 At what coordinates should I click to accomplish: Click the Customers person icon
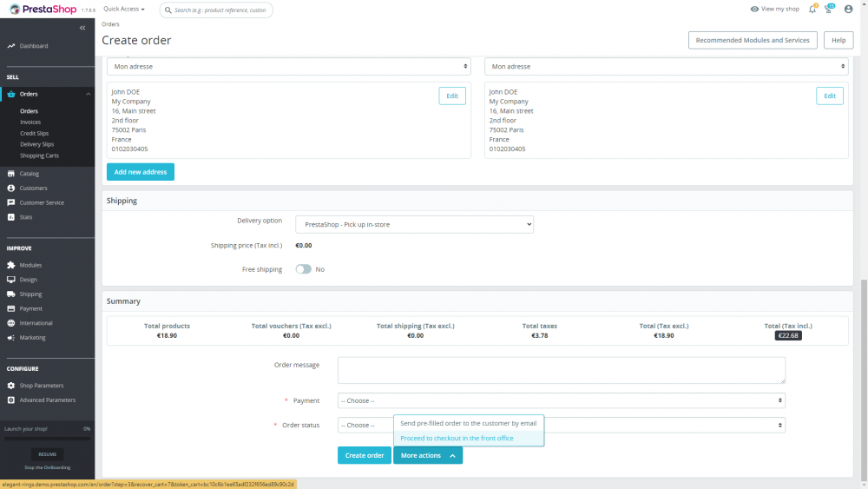tap(11, 188)
